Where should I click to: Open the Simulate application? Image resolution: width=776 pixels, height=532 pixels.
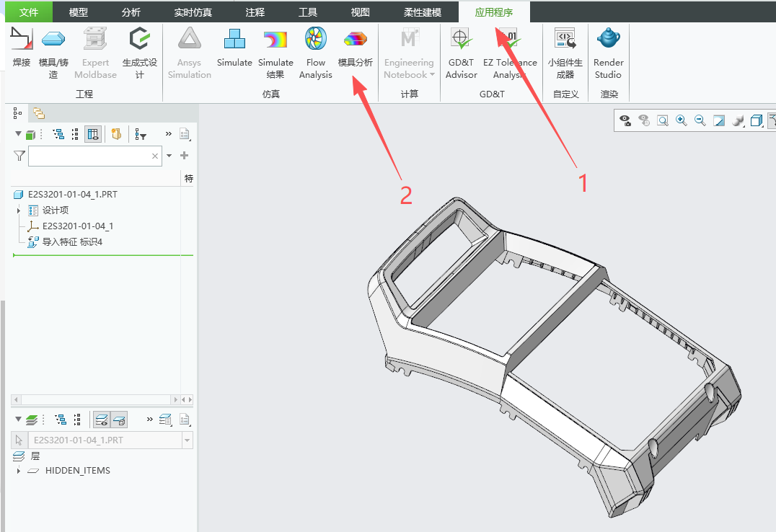tap(234, 47)
